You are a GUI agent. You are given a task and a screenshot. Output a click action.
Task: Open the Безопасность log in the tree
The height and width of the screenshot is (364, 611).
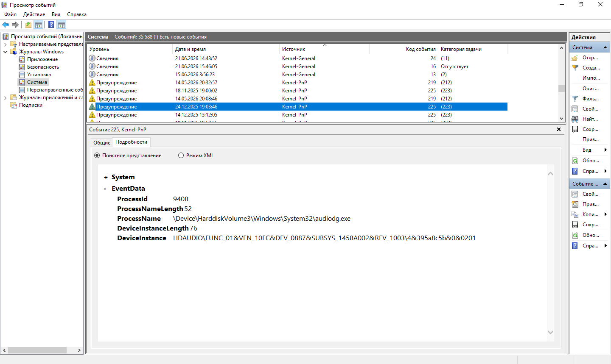pyautogui.click(x=43, y=67)
